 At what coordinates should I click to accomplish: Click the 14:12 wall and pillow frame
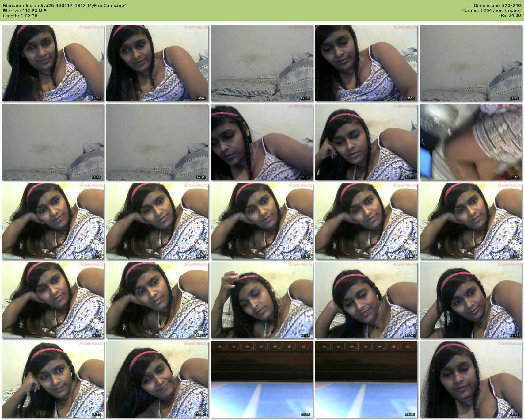(x=53, y=142)
